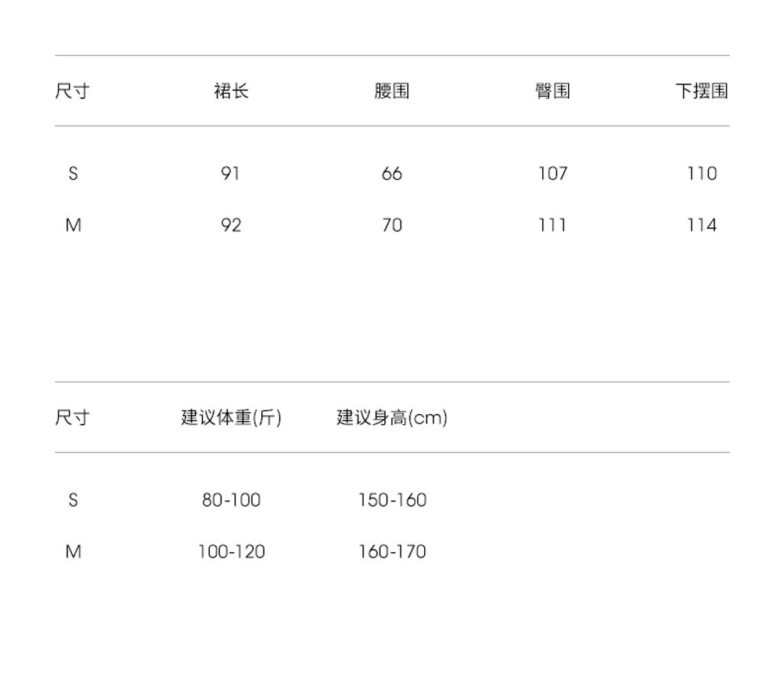Click the M label in the 92 row

(x=73, y=225)
